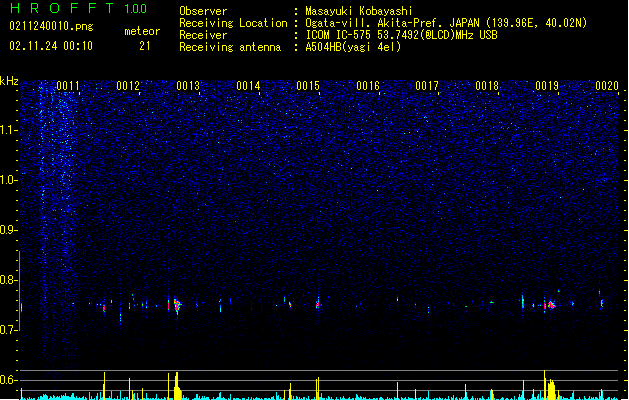Click the Receiving Location value text
629x400 pixels.
(446, 23)
